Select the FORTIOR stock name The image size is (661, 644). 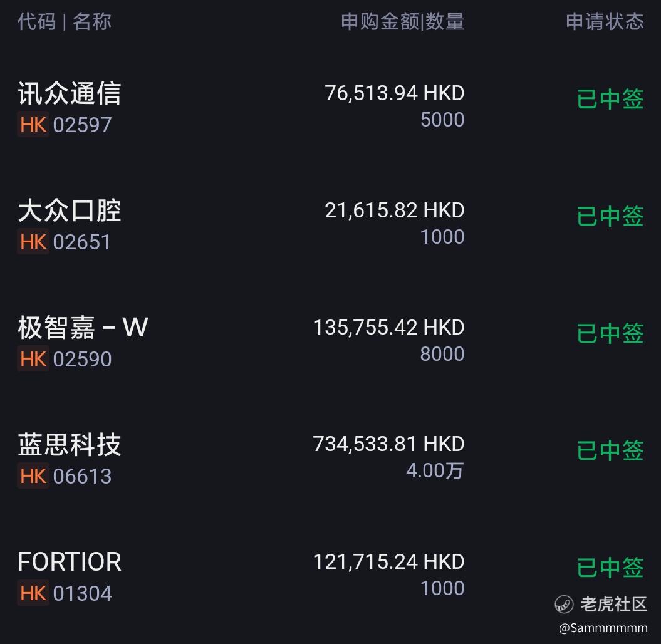click(70, 562)
